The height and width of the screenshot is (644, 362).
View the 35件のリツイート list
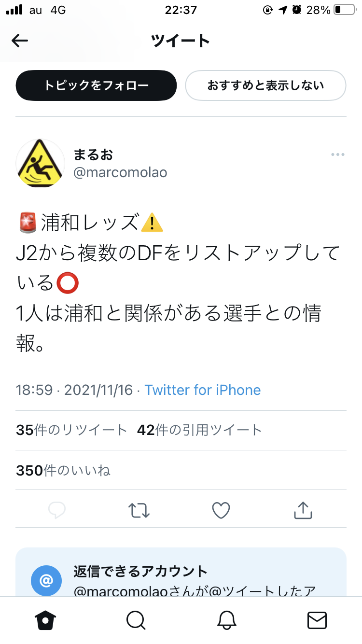pos(71,430)
